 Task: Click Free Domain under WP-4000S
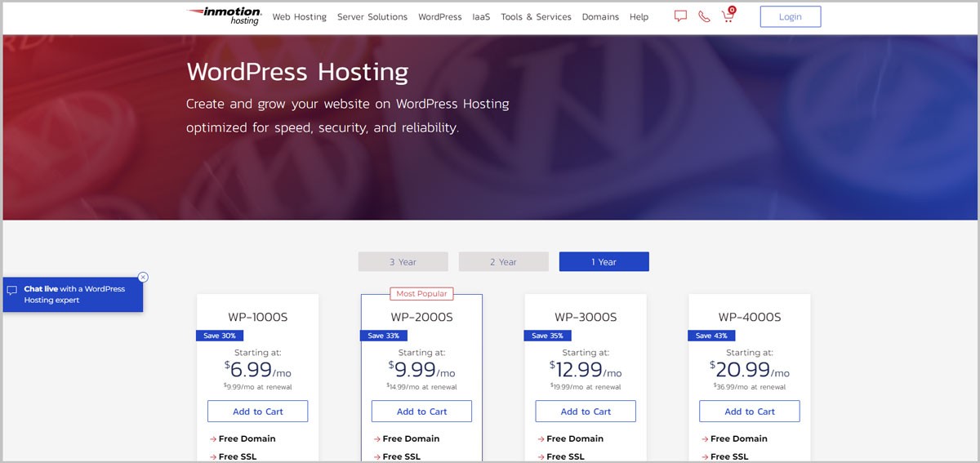pyautogui.click(x=739, y=439)
